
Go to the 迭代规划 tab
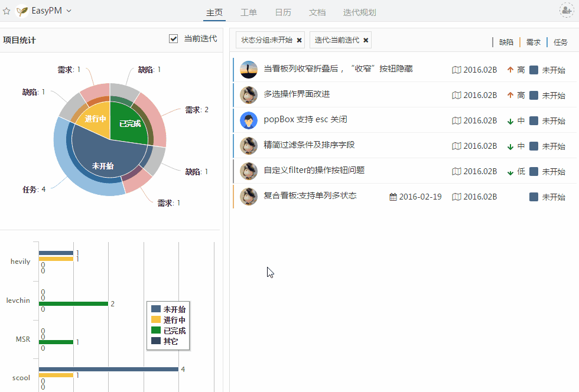click(359, 12)
